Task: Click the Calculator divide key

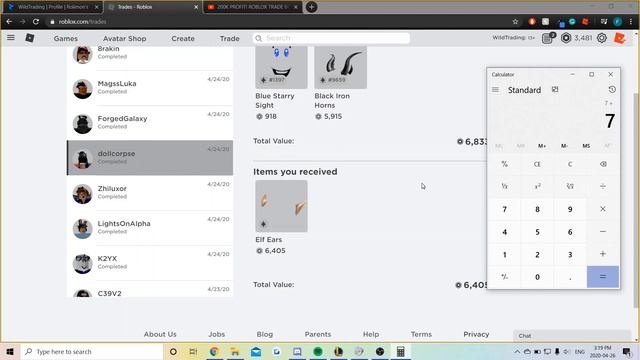Action: click(603, 186)
